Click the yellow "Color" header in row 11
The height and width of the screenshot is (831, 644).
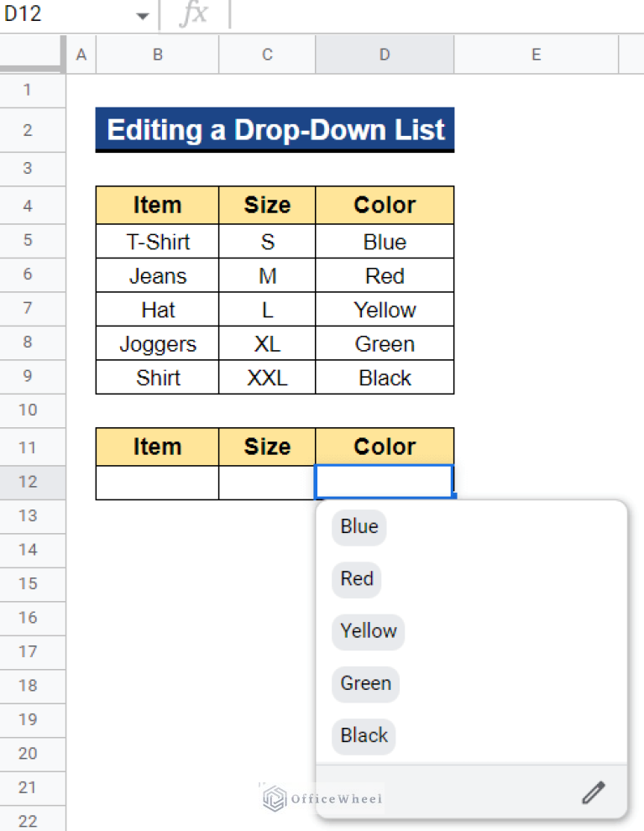coord(384,447)
